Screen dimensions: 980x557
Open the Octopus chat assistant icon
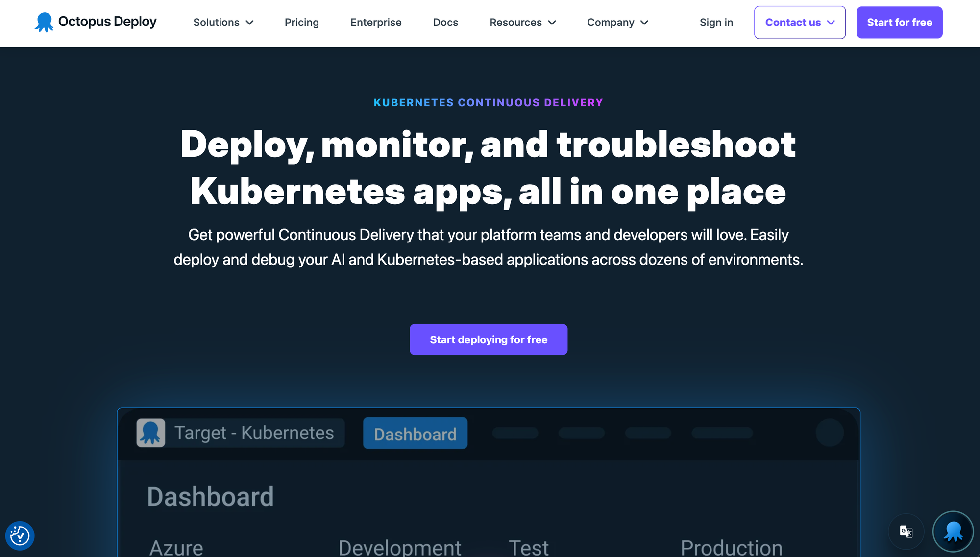click(953, 532)
